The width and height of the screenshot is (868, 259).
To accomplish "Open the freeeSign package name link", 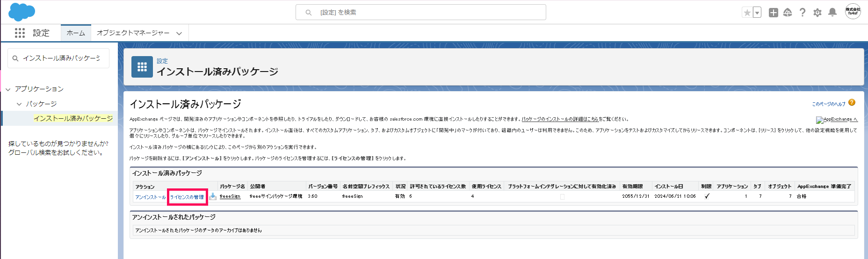I will click(230, 196).
